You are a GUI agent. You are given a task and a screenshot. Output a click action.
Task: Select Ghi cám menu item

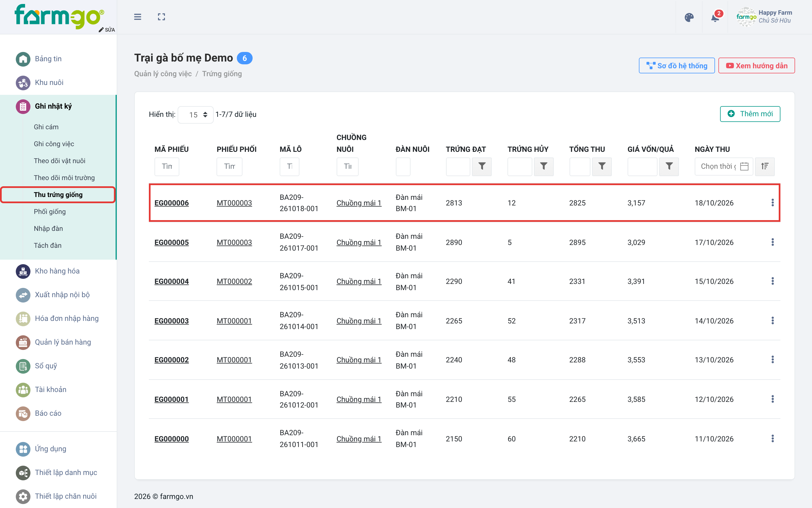46,127
